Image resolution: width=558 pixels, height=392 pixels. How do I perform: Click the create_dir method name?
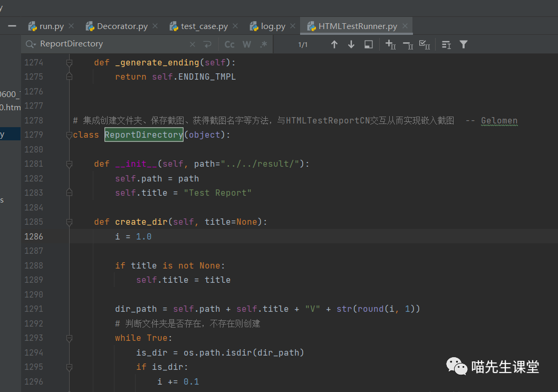point(141,222)
